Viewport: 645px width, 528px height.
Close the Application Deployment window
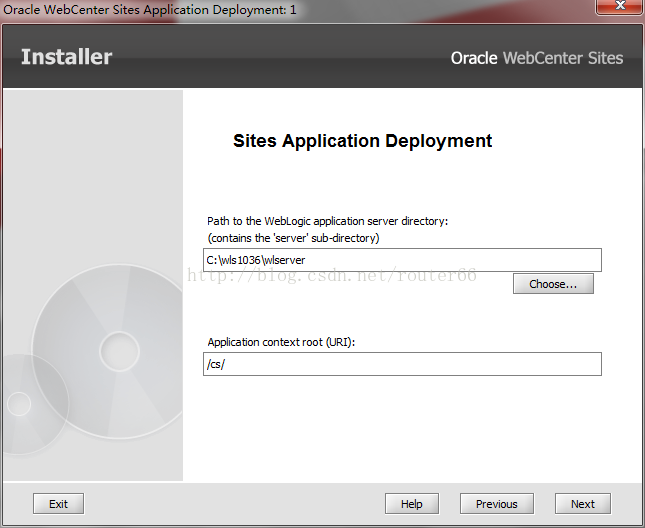click(620, 6)
